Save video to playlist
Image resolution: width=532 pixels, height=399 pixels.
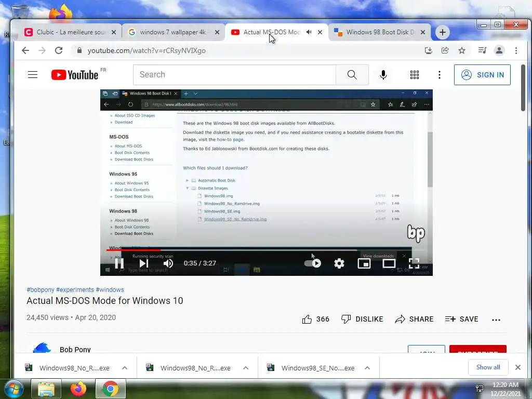(461, 320)
